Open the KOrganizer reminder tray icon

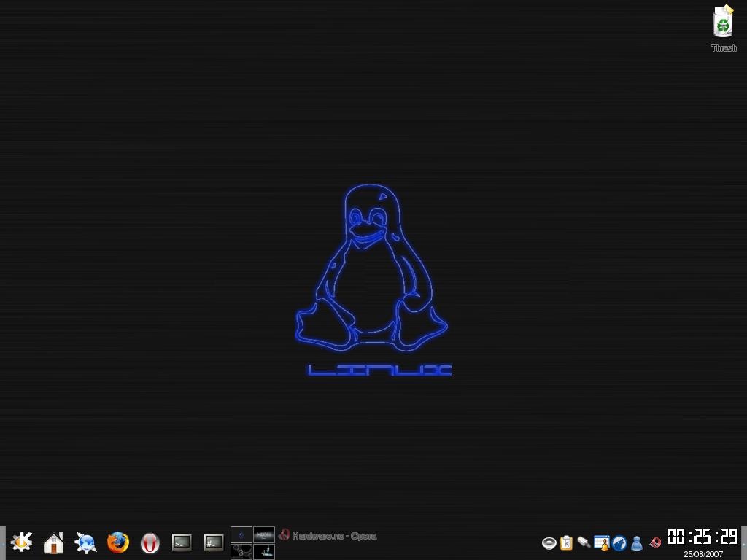coord(602,542)
